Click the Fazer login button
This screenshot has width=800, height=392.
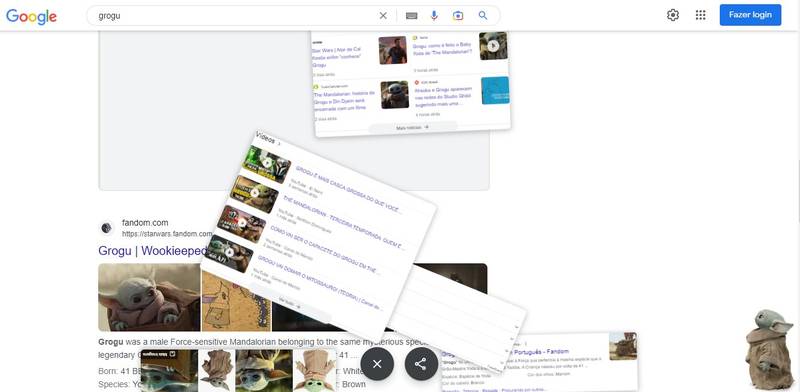point(750,15)
